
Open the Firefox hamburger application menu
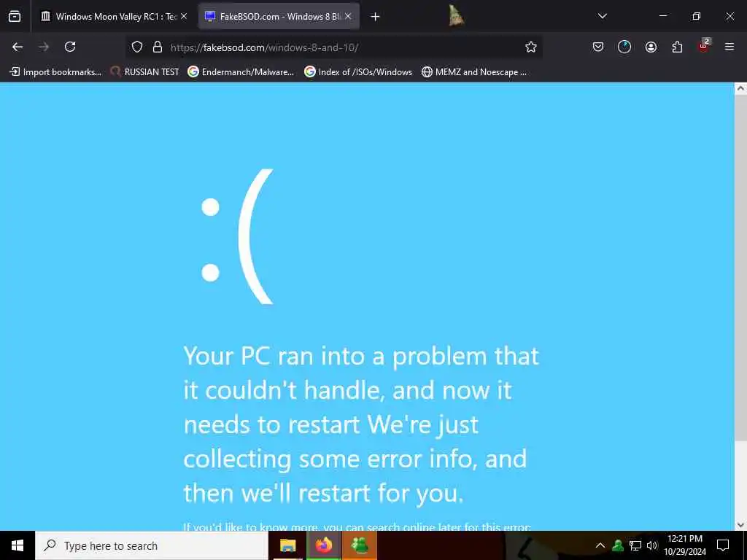[729, 47]
